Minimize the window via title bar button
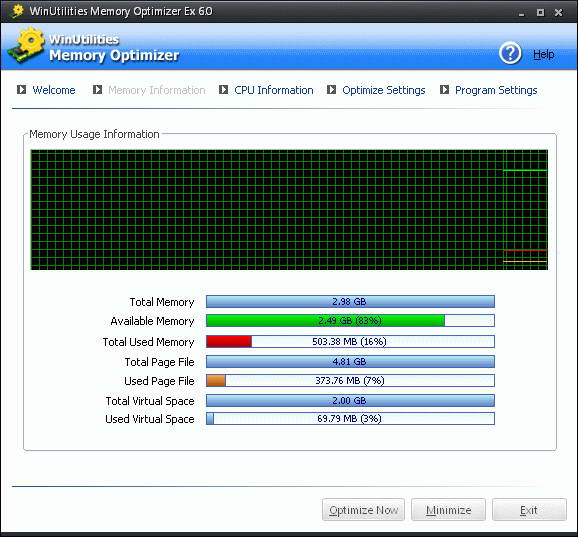 point(521,13)
